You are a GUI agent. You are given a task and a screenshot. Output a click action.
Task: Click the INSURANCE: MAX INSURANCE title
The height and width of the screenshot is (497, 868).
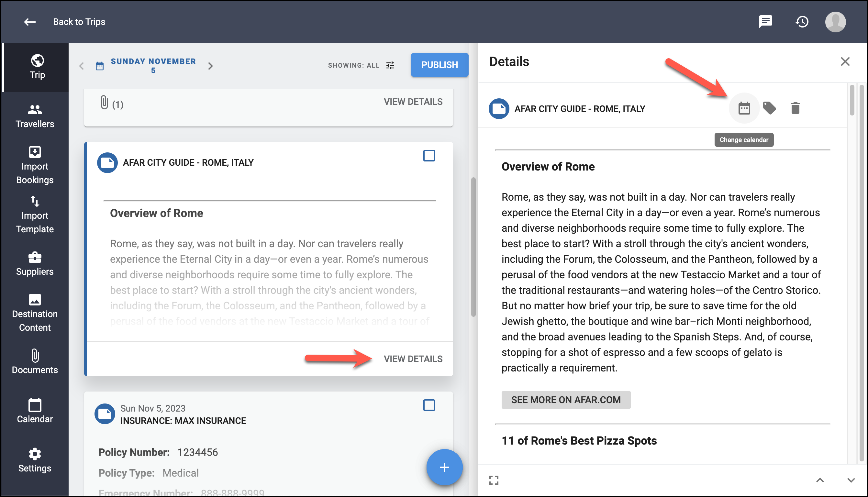pyautogui.click(x=183, y=421)
